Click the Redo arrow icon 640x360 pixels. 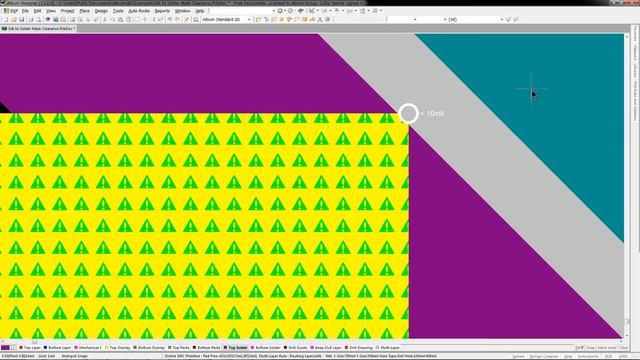(177, 20)
